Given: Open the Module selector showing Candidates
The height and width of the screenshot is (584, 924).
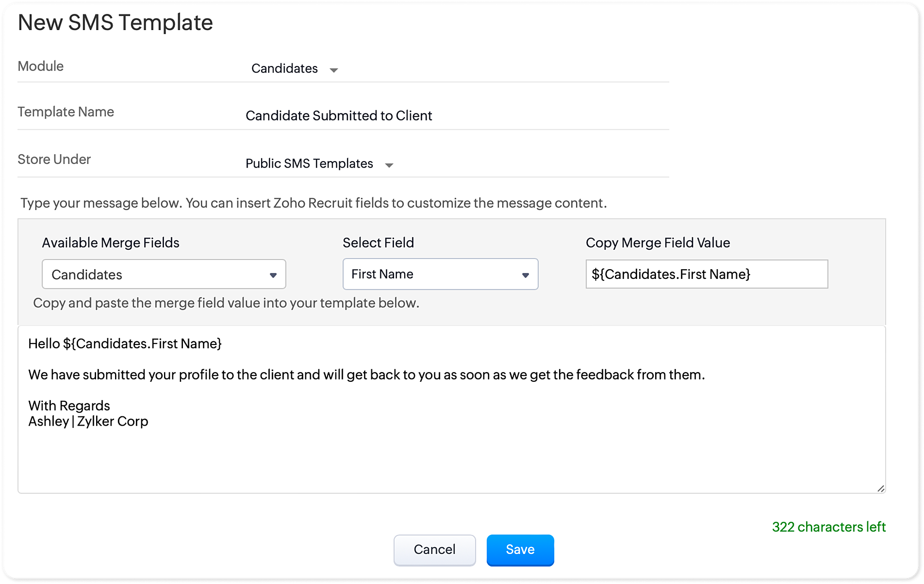Looking at the screenshot, I should coord(285,69).
